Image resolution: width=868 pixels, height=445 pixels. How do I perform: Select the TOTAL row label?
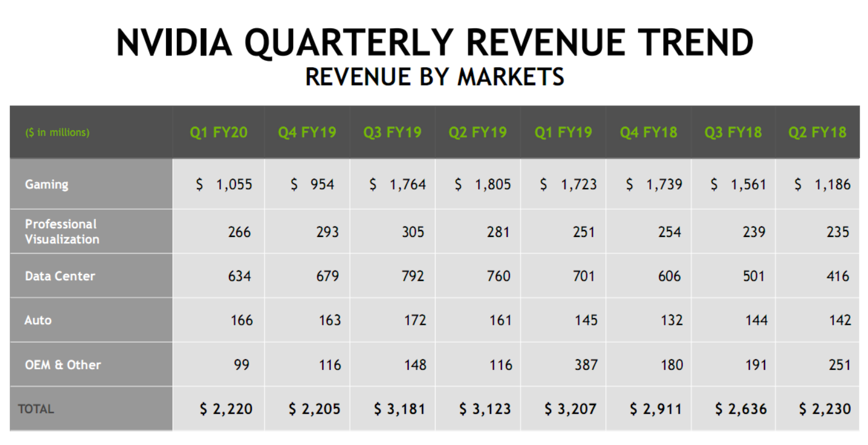coord(35,409)
